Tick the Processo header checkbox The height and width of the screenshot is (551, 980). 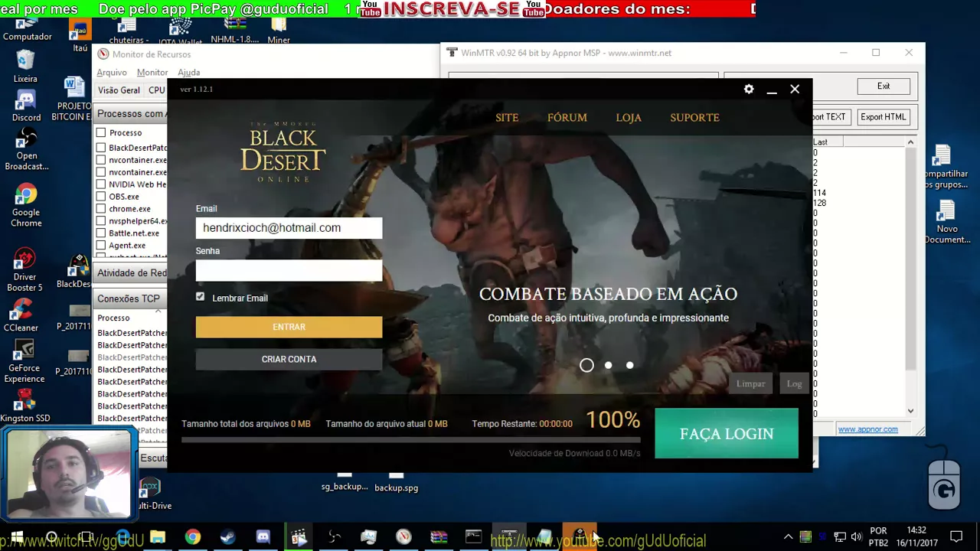click(101, 132)
